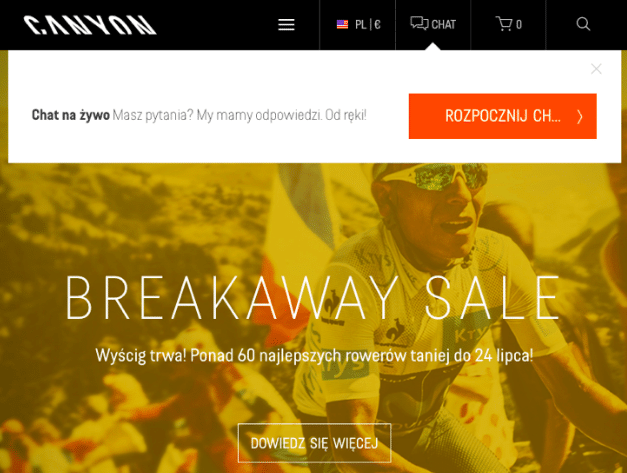Click the cart item count 0
The height and width of the screenshot is (473, 627).
pyautogui.click(x=519, y=25)
